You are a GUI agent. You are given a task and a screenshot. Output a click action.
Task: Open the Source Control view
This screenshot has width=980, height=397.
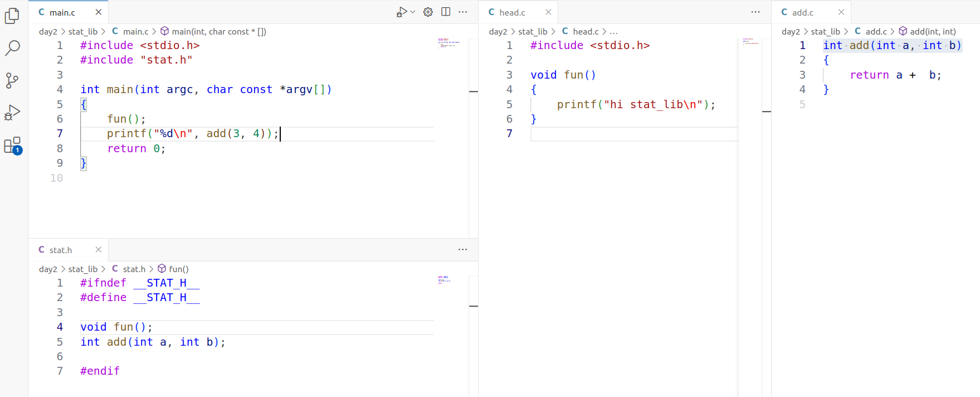coord(12,80)
